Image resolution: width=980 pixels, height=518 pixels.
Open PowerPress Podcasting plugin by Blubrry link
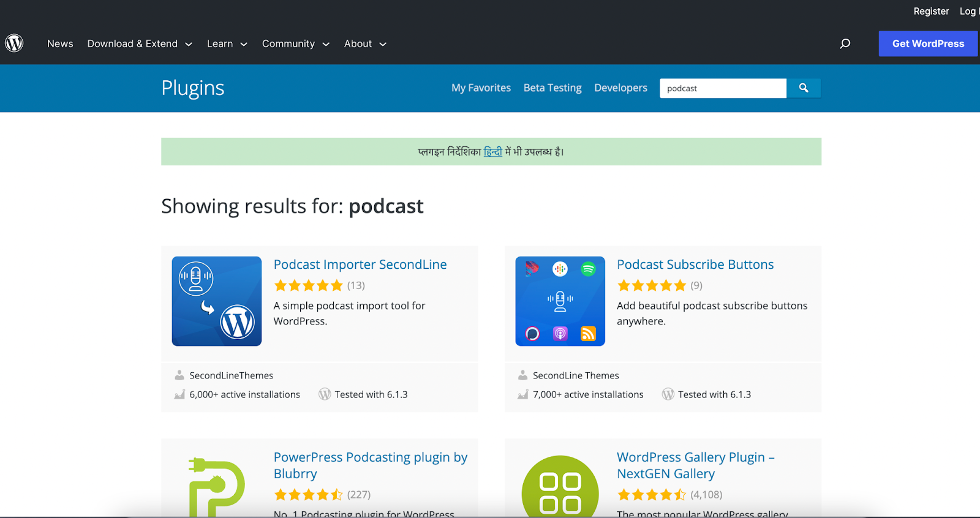pos(371,465)
